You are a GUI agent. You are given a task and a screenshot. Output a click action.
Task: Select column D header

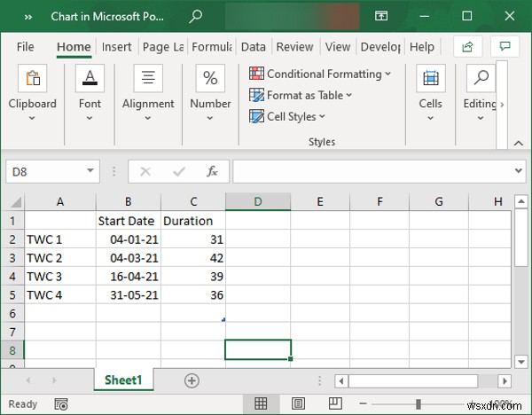coord(258,201)
